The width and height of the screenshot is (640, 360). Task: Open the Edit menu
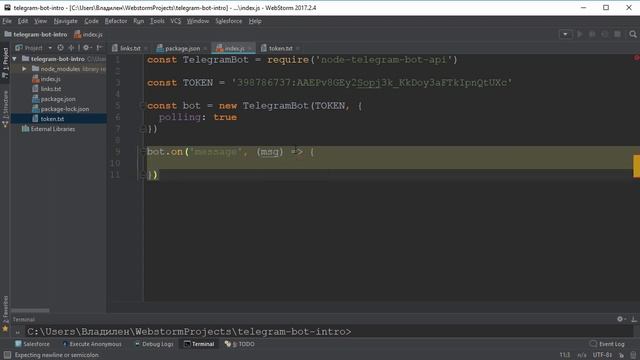(x=23, y=21)
